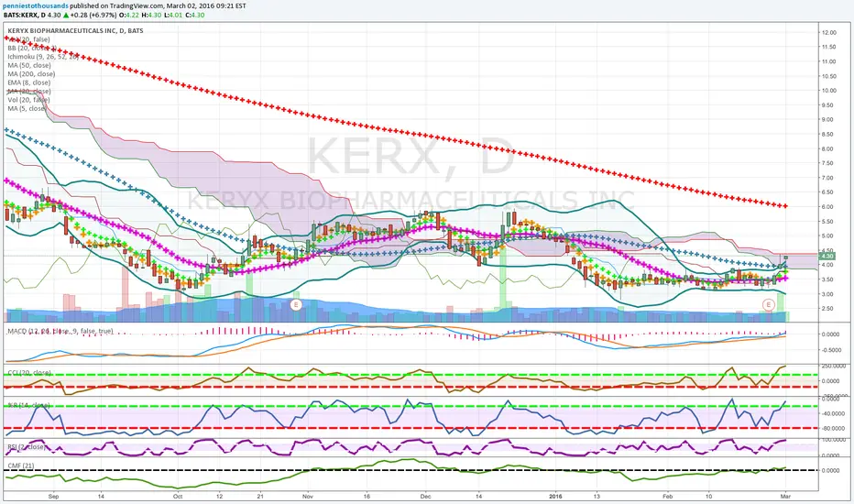Click the 6.00 price axis label
The height and width of the screenshot is (504, 854).
coord(827,206)
